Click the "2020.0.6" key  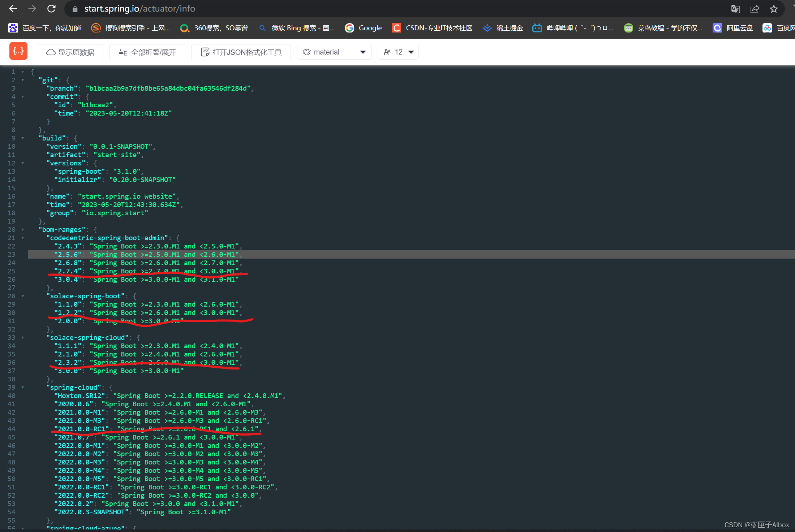pos(74,404)
